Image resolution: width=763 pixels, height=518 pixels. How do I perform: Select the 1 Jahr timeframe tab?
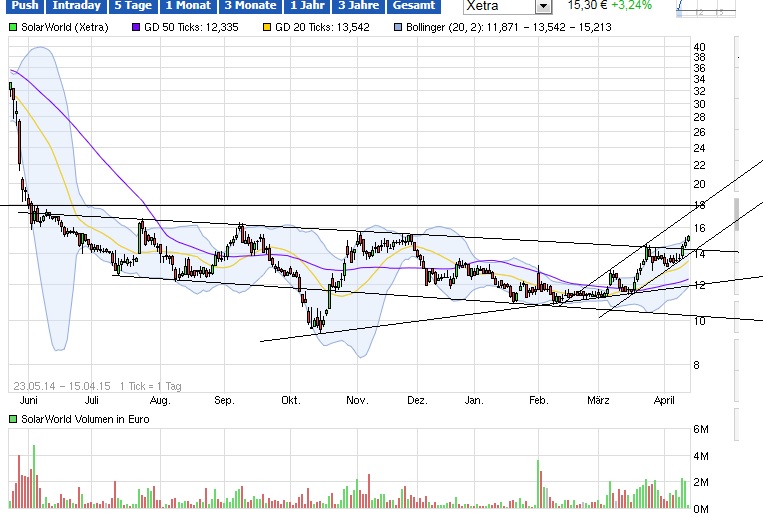[307, 6]
